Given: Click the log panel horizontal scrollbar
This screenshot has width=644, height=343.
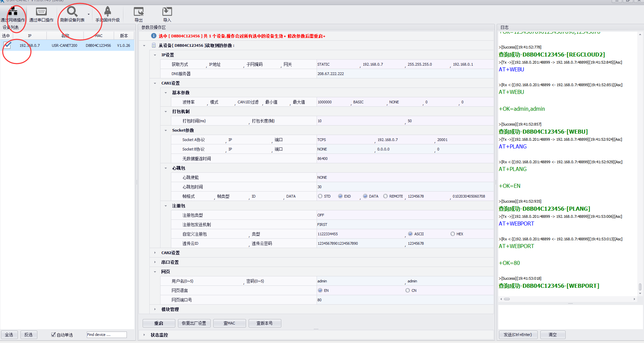Looking at the screenshot, I should point(507,299).
